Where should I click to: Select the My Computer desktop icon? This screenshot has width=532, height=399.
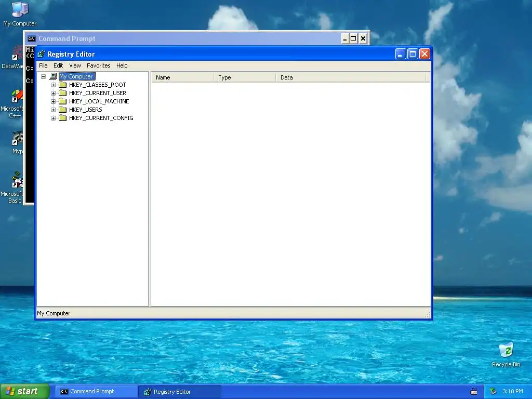[20, 14]
